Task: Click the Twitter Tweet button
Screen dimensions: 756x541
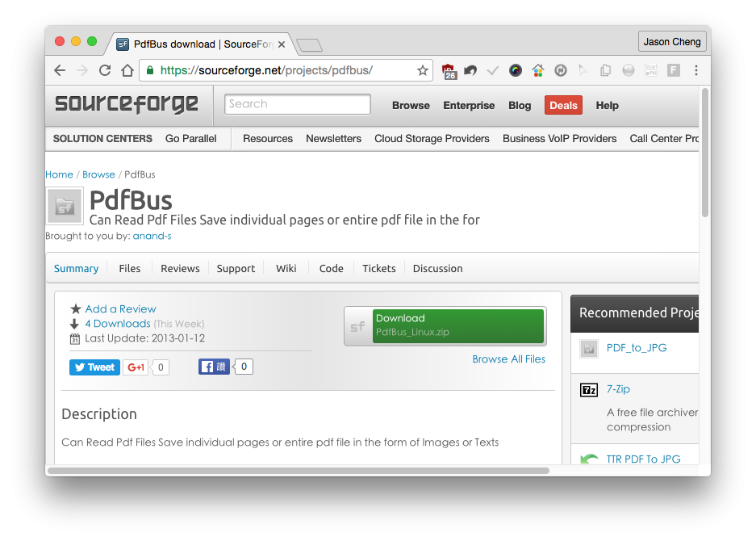Action: (x=94, y=367)
